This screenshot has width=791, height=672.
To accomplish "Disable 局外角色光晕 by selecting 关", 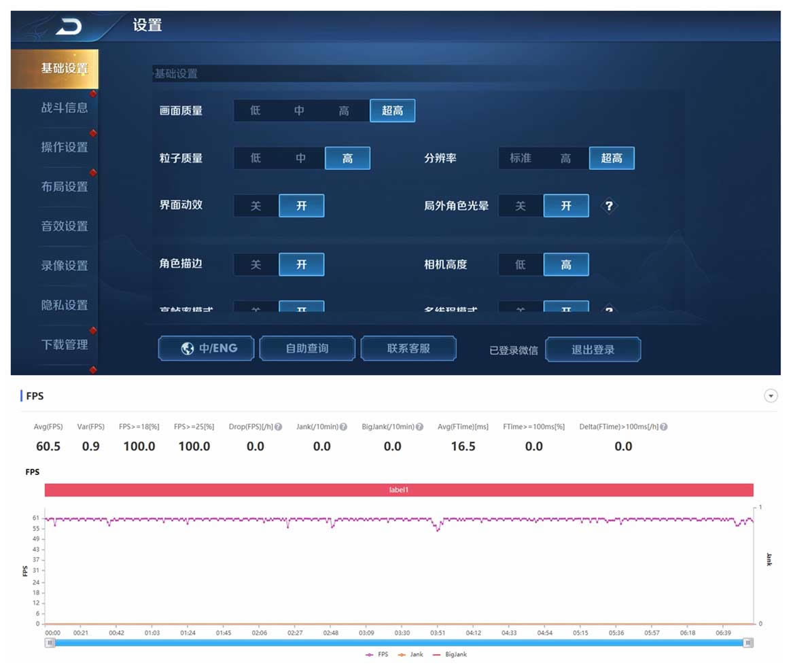I will 521,206.
